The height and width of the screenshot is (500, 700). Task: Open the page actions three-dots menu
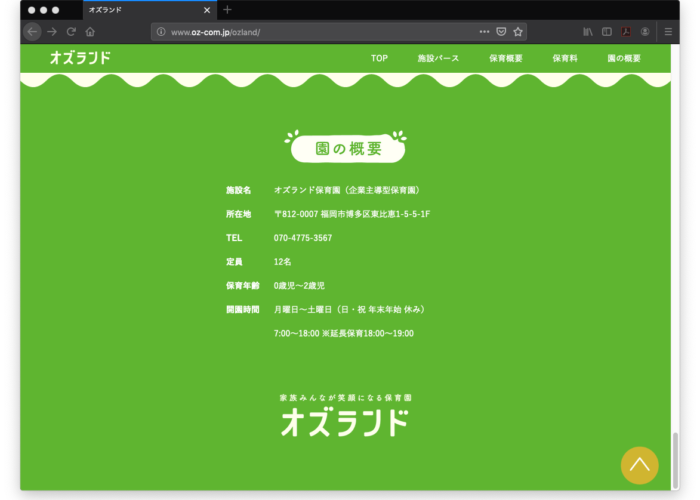point(485,32)
